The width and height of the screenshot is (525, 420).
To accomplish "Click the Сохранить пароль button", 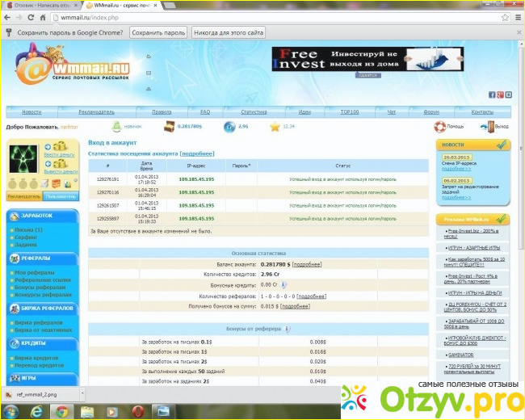I will [x=158, y=33].
